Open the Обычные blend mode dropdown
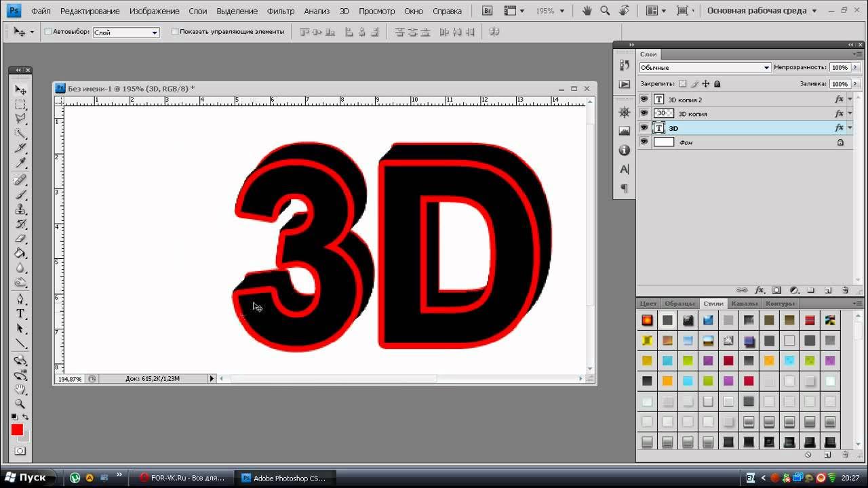The image size is (868, 488). tap(705, 68)
